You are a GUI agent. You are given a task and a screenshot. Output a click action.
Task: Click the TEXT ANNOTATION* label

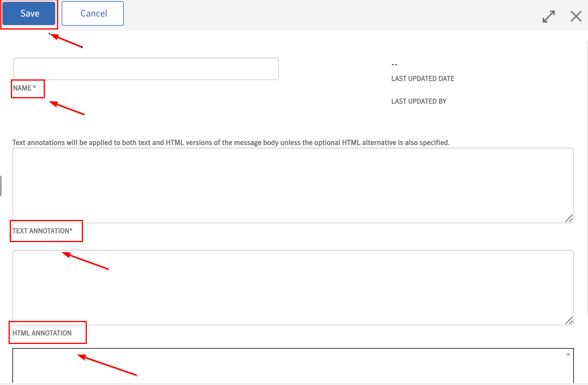(x=42, y=231)
